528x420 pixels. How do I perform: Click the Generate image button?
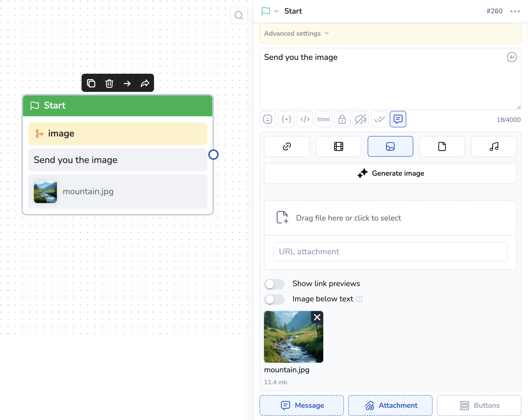pos(390,173)
